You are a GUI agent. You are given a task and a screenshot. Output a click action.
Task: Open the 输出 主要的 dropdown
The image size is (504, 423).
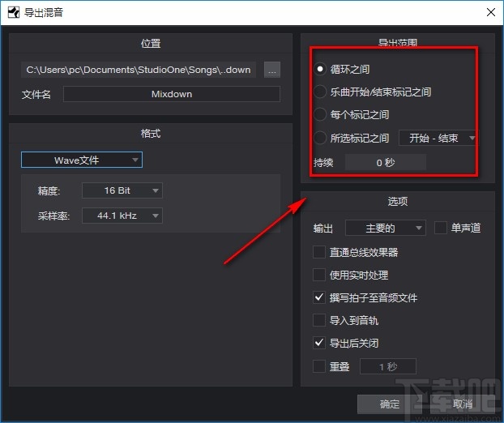(386, 229)
